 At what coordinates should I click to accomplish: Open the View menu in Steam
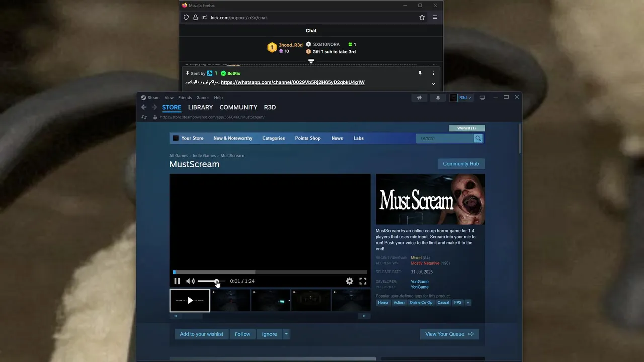pyautogui.click(x=169, y=98)
